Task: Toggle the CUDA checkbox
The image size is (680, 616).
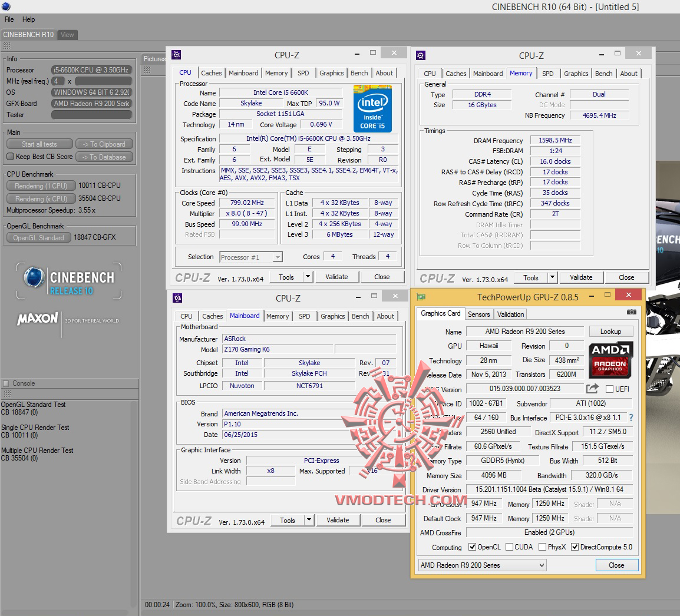Action: click(510, 547)
